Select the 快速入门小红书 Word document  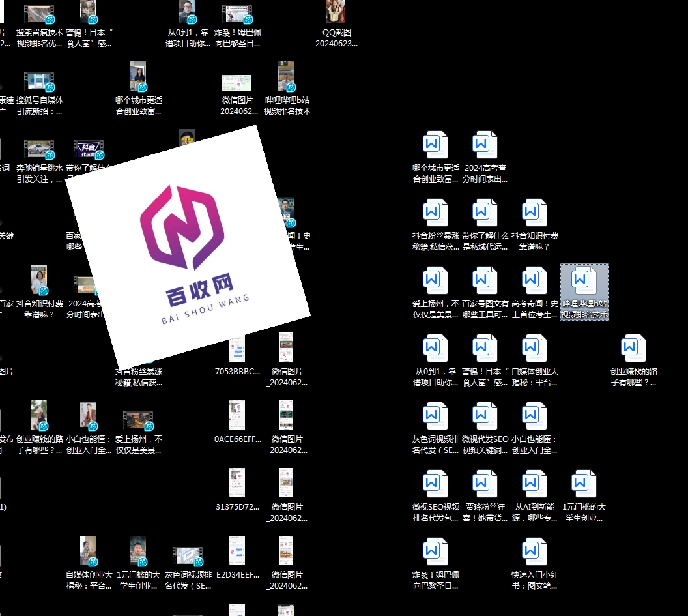[x=534, y=564]
